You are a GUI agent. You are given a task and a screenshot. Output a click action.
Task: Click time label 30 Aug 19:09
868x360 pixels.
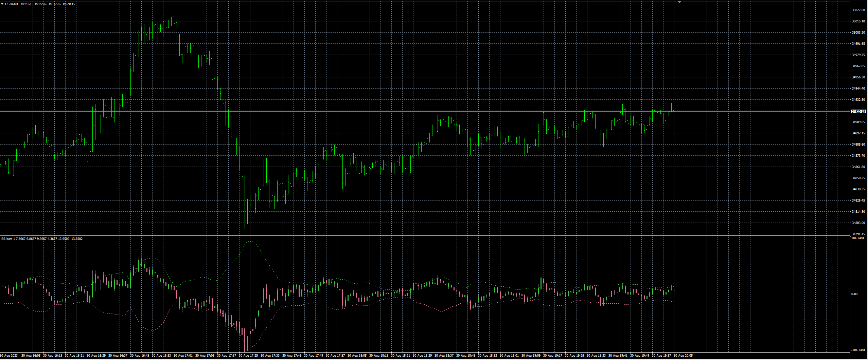(531, 356)
